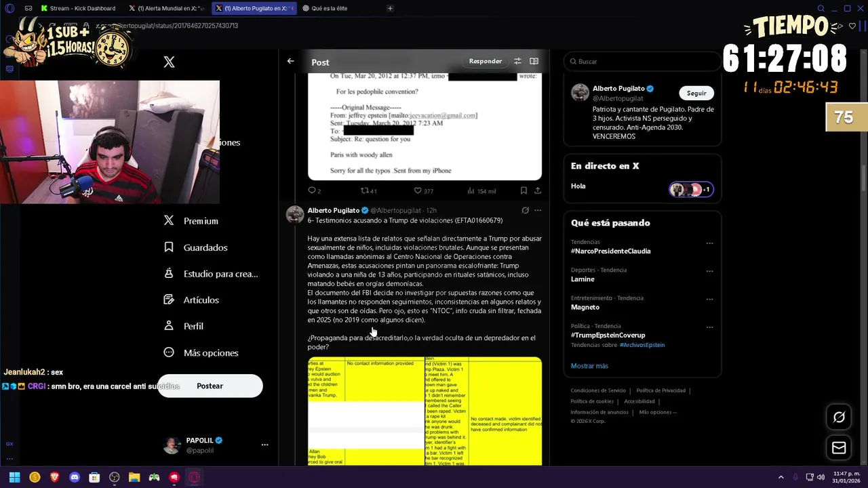Click the PAPOLIL account avatar
The width and height of the screenshot is (868, 488).
pyautogui.click(x=172, y=445)
